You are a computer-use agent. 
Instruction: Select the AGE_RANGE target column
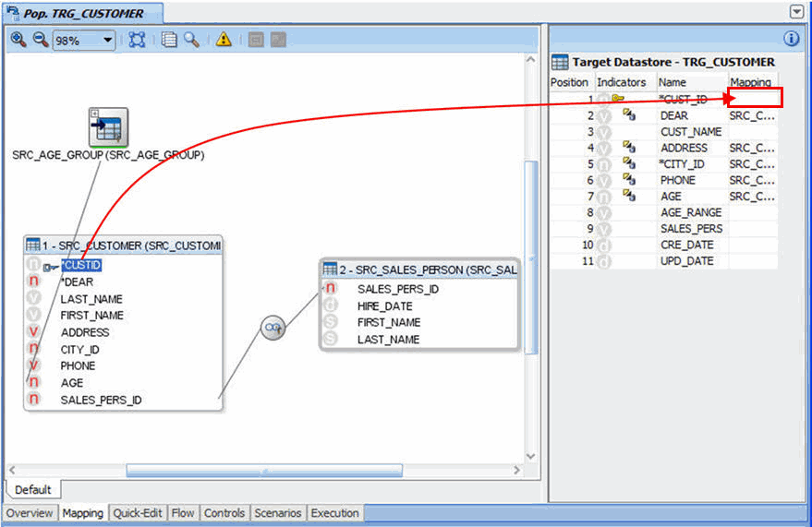pyautogui.click(x=691, y=212)
